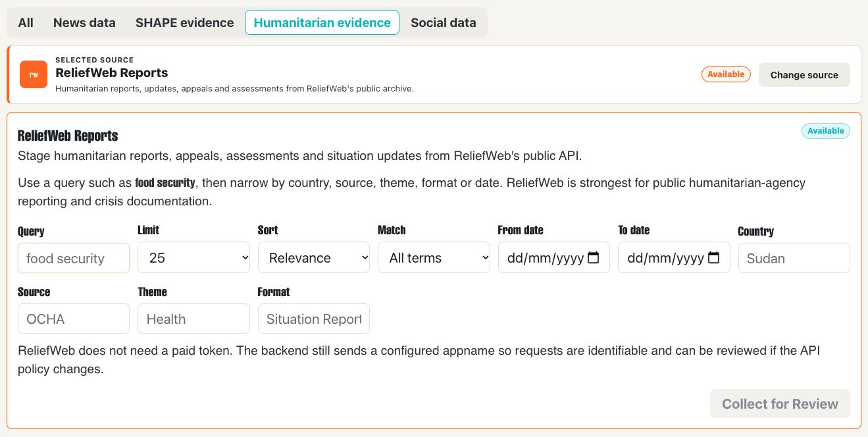Click the Country label
This screenshot has width=868, height=437.
click(756, 232)
